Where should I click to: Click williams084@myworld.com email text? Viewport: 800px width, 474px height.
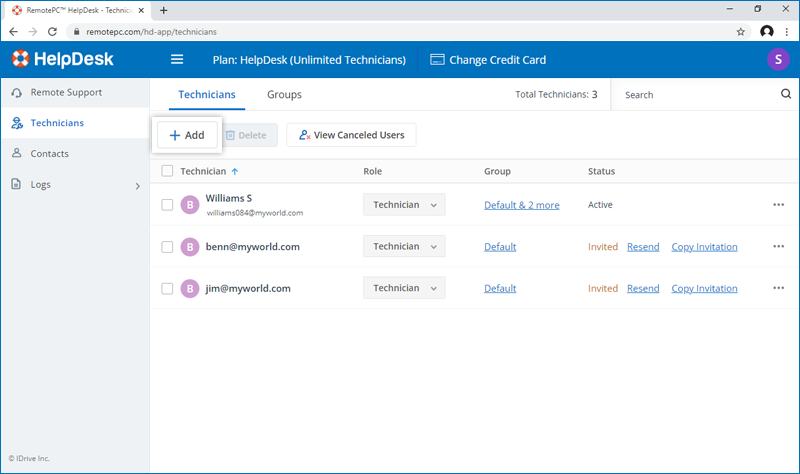tap(255, 213)
